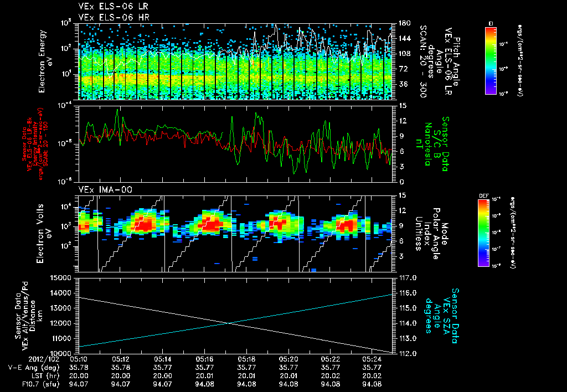Select the "VEx ELS-06 LR" title text
The image size is (567, 392).
pos(113,6)
